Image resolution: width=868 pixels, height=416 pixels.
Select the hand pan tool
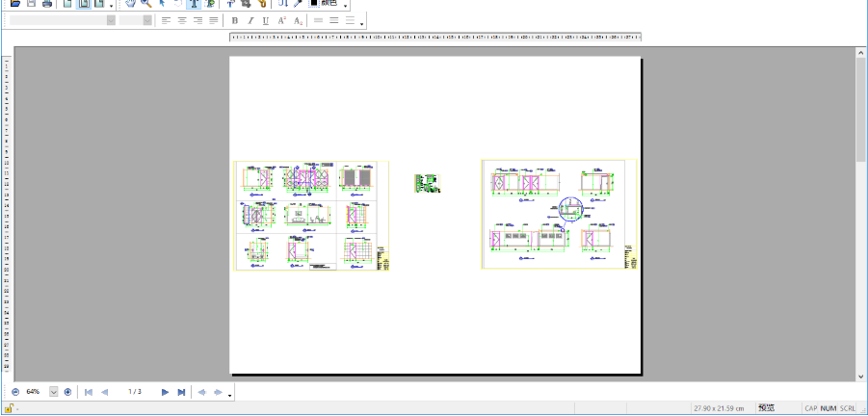click(131, 3)
